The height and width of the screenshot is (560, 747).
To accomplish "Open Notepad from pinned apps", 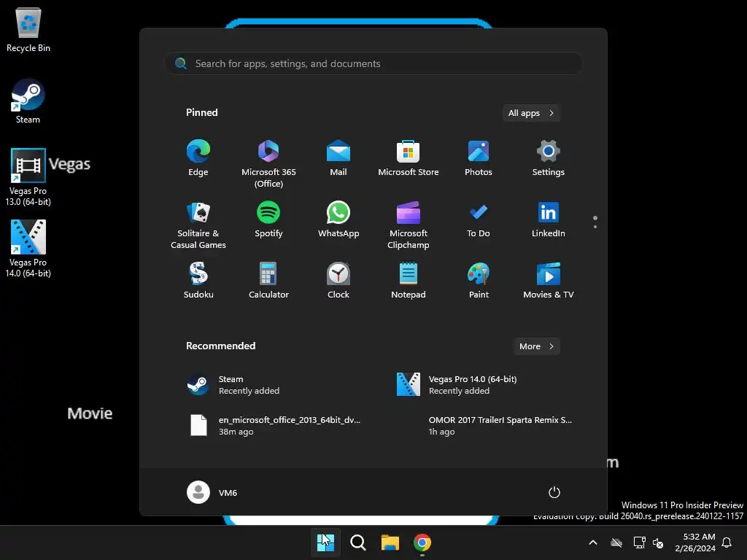I will pos(409,281).
